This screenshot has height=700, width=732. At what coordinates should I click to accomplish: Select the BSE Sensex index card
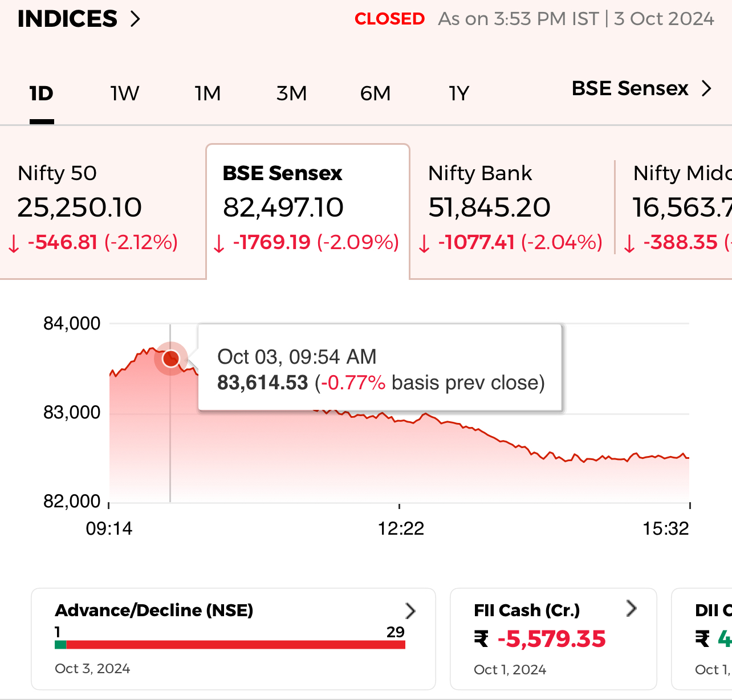[308, 208]
